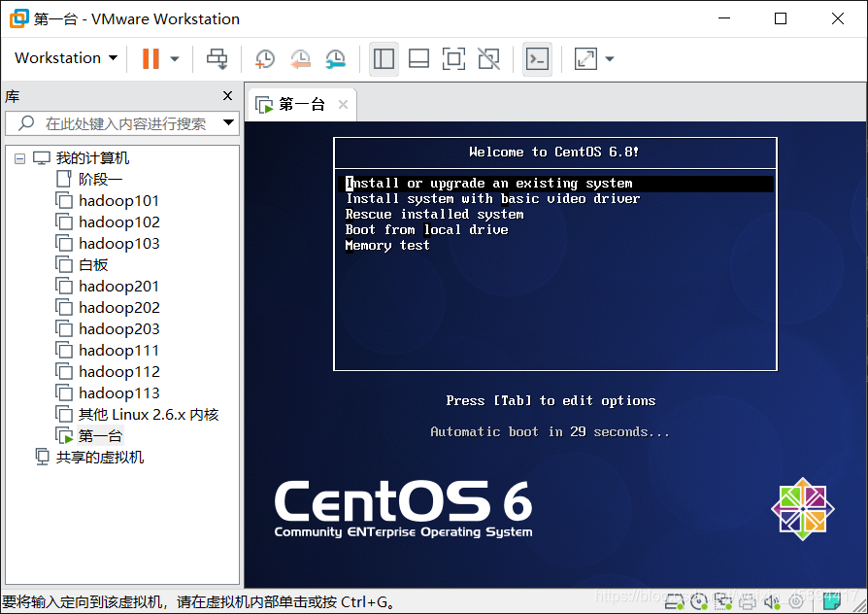This screenshot has height=614, width=868.
Task: Select the hadoop101 virtual machine
Action: click(x=118, y=200)
